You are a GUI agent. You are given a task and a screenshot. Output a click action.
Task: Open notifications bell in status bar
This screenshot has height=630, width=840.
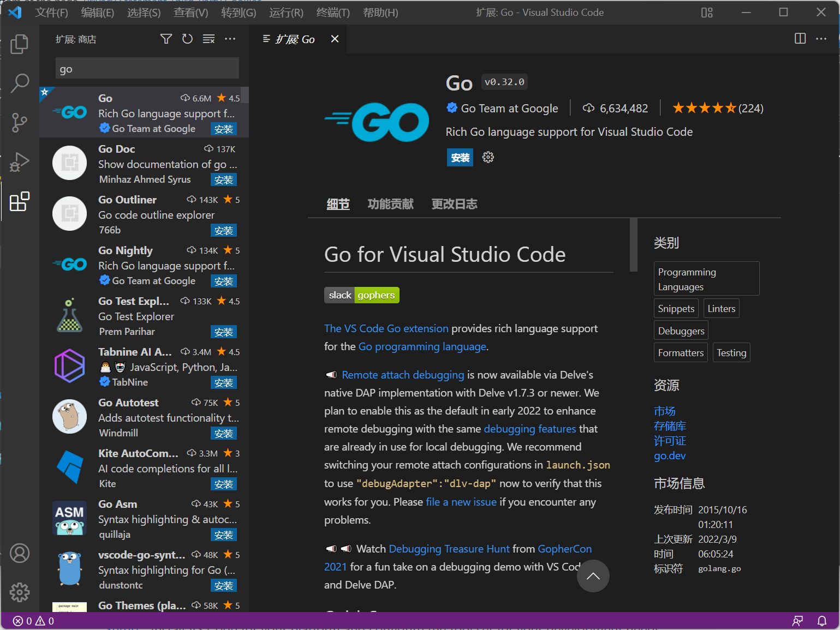coord(823,621)
